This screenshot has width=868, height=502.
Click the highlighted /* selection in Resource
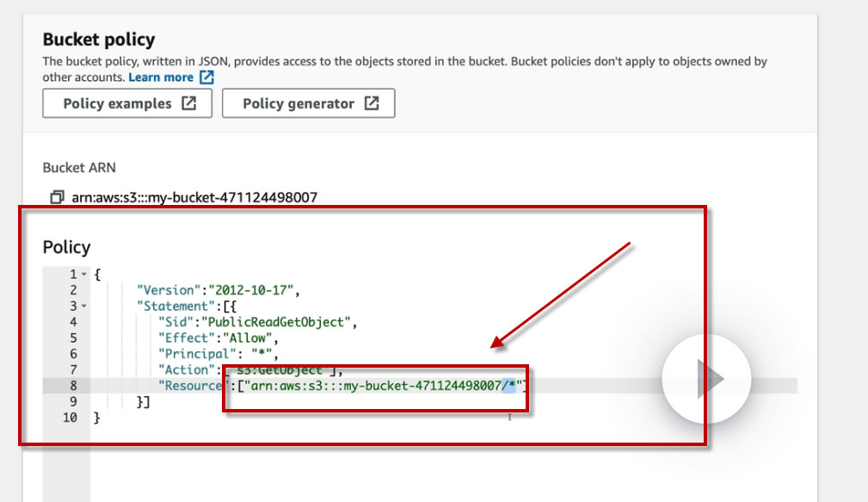(x=508, y=386)
